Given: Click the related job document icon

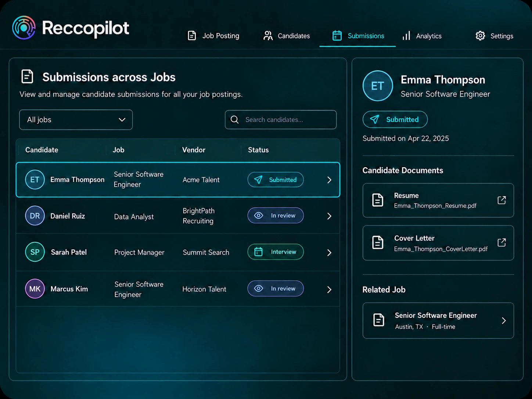Looking at the screenshot, I should pyautogui.click(x=379, y=320).
